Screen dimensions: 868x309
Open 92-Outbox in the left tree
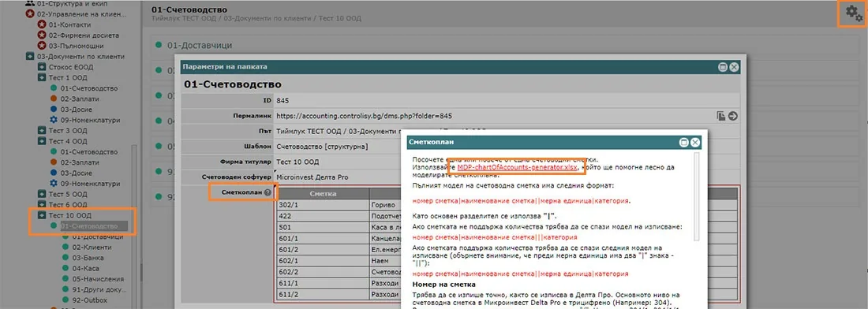tap(90, 300)
